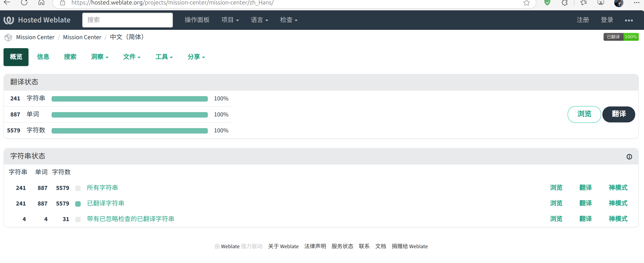
Task: Open browser extensions puzzle icon
Action: pos(565,3)
